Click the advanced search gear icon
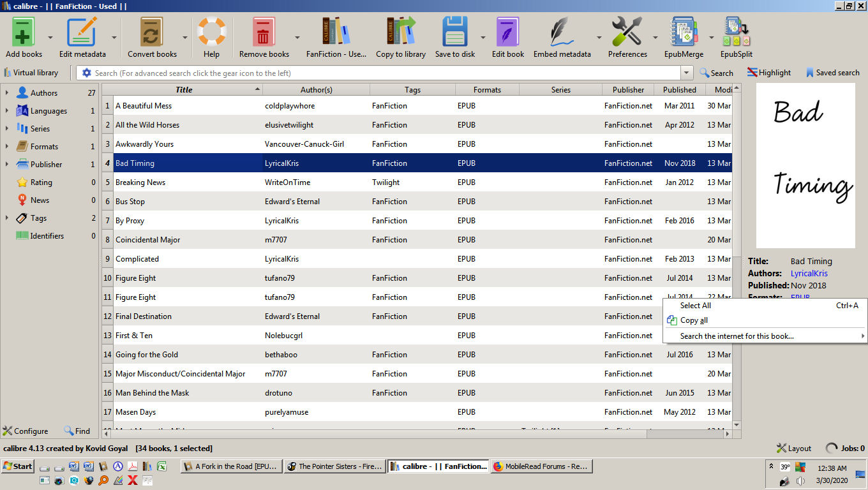 pos(87,73)
